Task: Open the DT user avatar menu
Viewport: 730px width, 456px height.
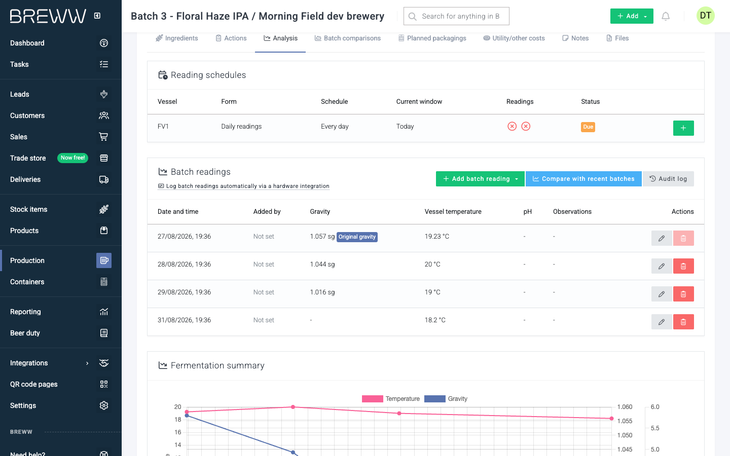Action: pyautogui.click(x=705, y=16)
